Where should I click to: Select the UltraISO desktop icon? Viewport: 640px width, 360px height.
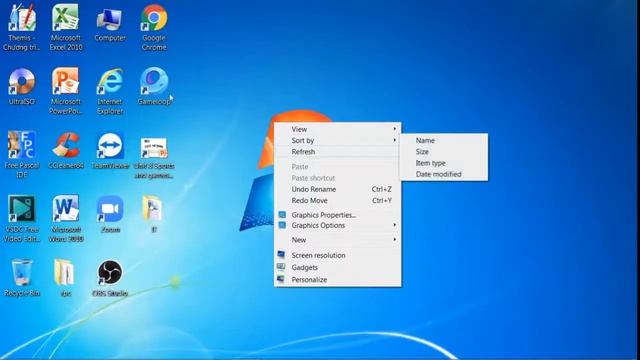click(x=22, y=87)
